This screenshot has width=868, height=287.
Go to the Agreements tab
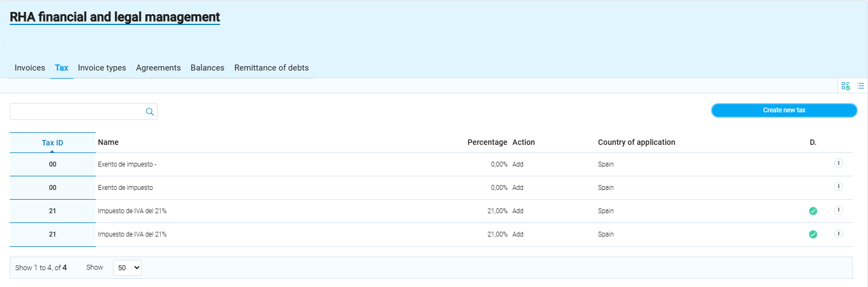158,68
